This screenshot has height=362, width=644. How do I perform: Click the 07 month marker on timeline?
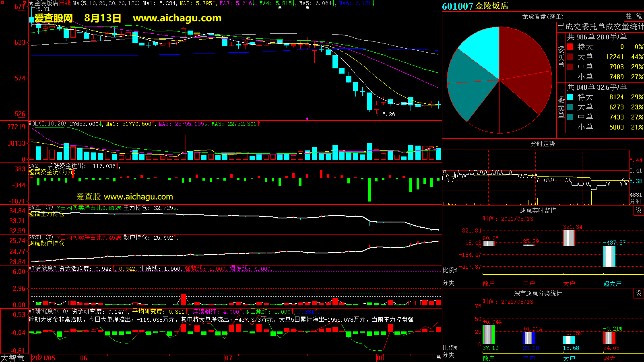pos(228,358)
